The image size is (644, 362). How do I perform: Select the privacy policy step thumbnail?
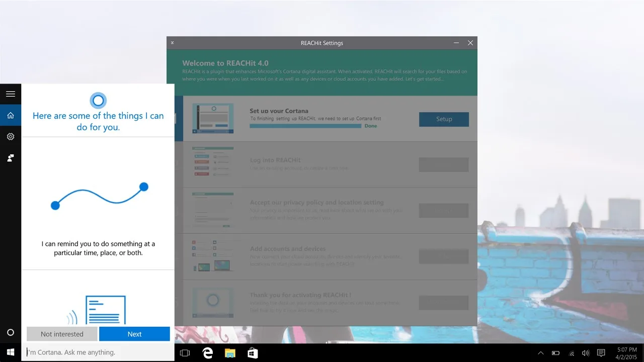[x=213, y=210]
